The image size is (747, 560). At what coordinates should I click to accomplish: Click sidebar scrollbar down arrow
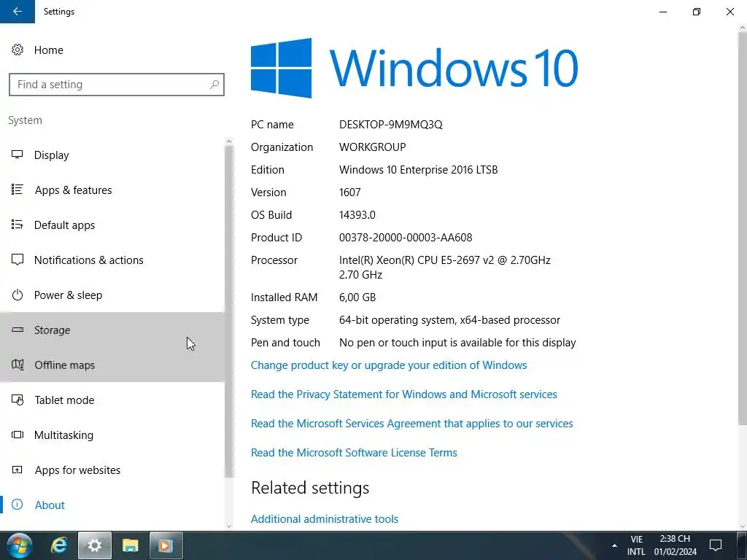(x=228, y=526)
